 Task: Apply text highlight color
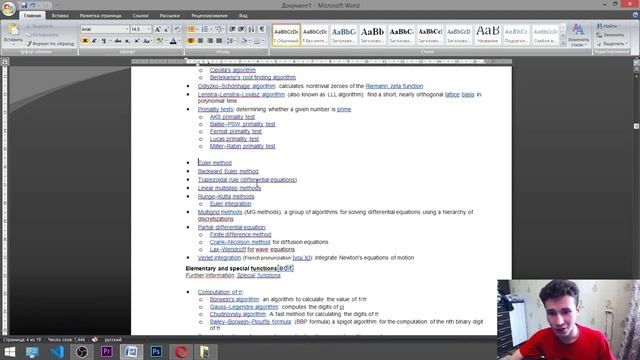(x=160, y=41)
